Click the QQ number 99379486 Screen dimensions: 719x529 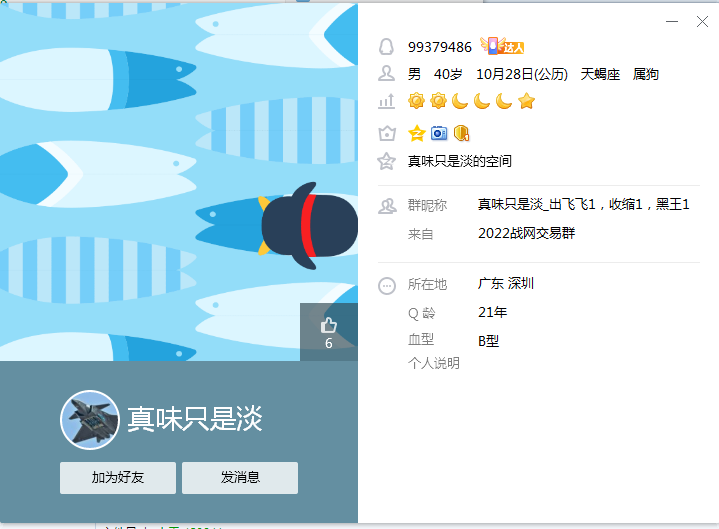tap(440, 47)
